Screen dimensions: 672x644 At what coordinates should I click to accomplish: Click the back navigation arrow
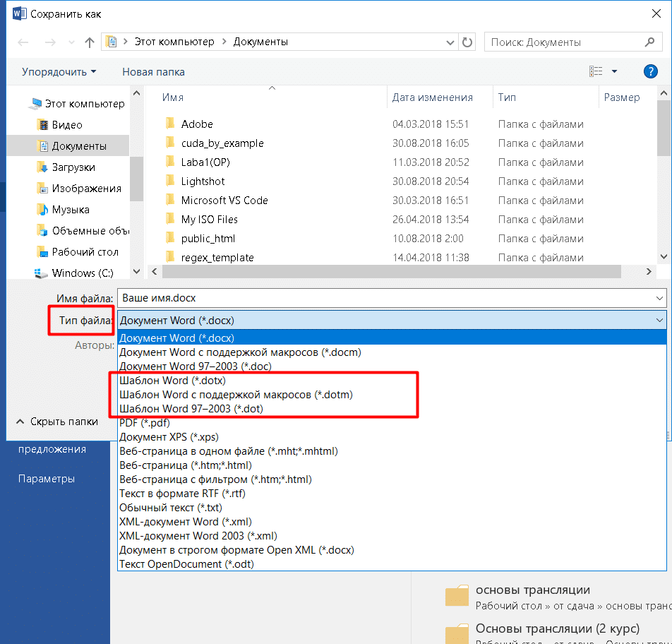23,42
